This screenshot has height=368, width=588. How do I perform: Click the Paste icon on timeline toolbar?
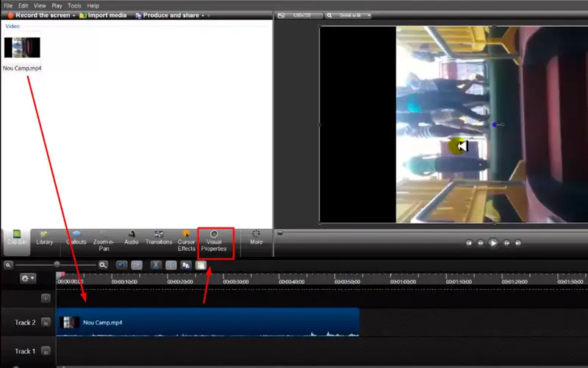[x=201, y=265]
